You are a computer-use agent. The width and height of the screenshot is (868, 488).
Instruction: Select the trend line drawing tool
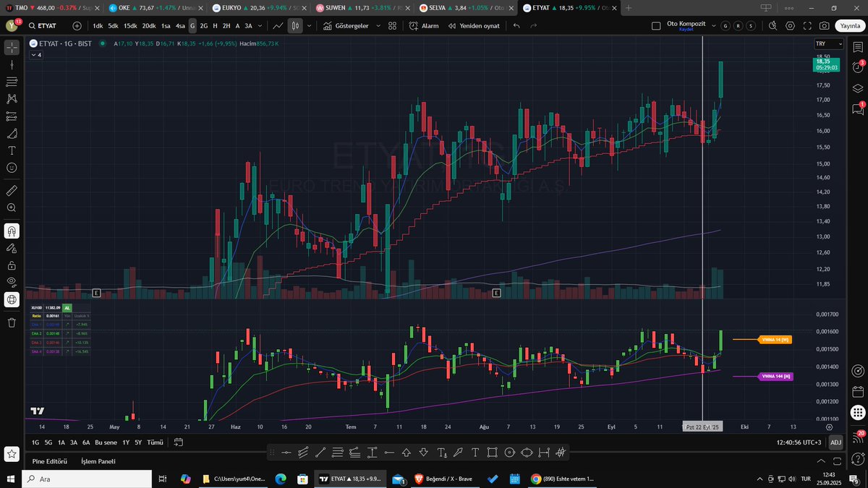12,64
